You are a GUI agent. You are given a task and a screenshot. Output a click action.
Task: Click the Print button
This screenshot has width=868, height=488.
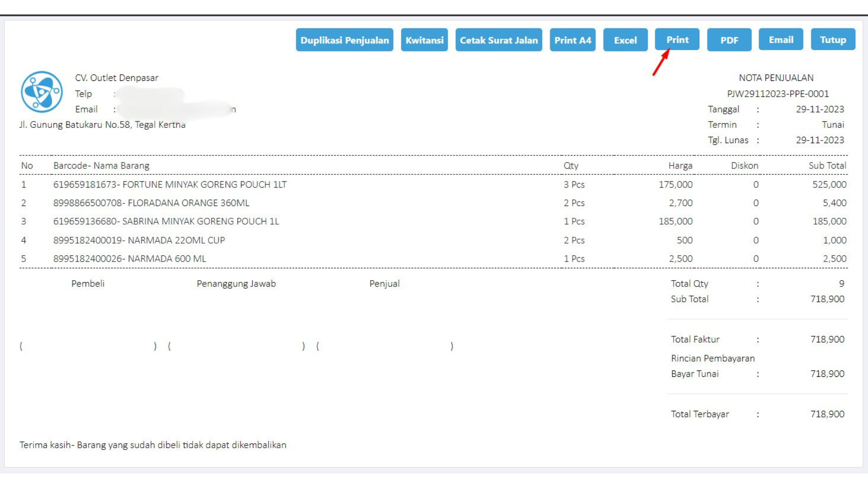[x=677, y=39]
